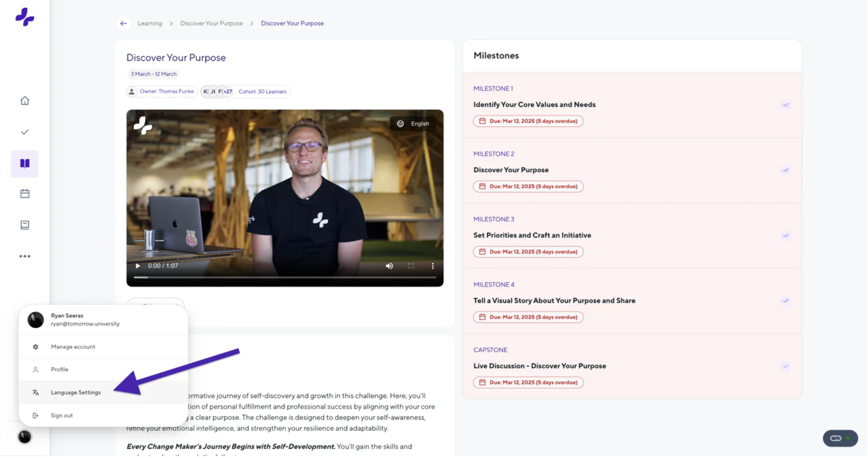Expand the three-dots more menu in sidebar

[x=25, y=256]
